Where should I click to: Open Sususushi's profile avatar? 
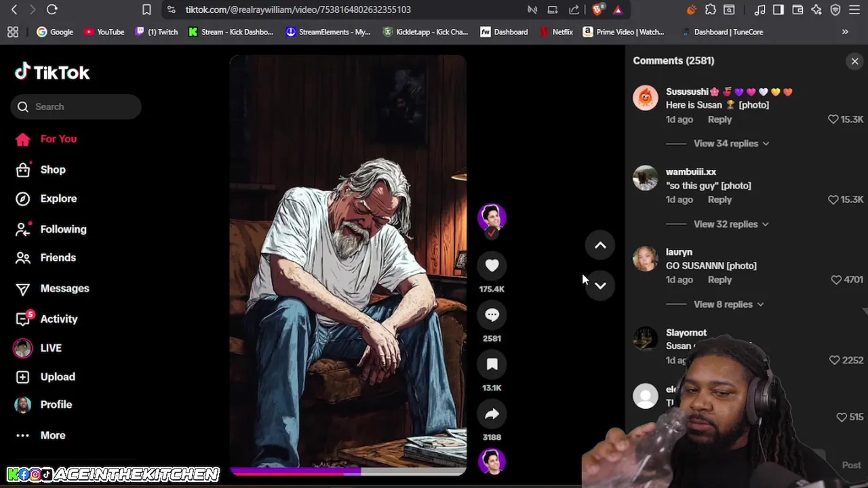(x=645, y=98)
